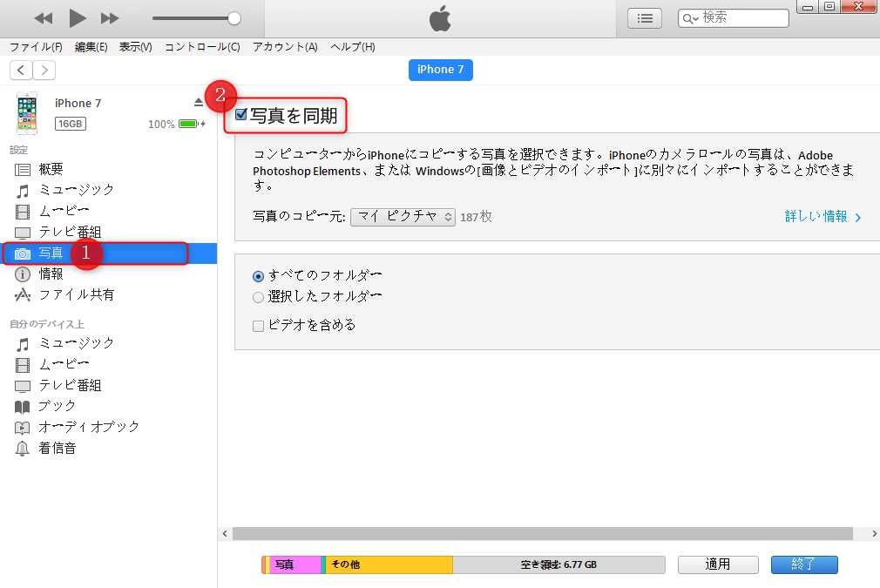Click the play button in the toolbar

78,17
